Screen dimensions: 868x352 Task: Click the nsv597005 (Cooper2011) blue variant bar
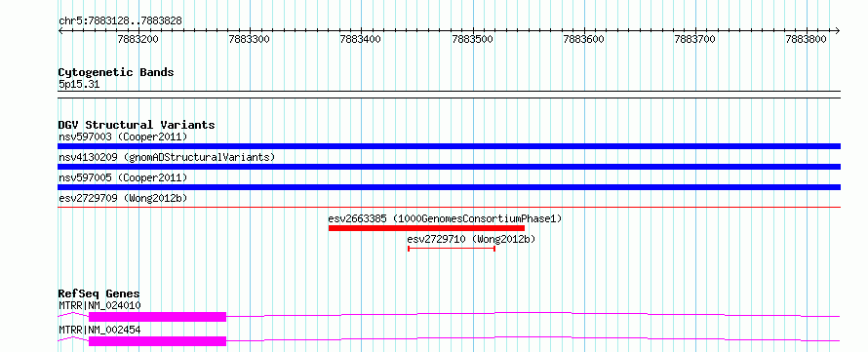pyautogui.click(x=449, y=187)
